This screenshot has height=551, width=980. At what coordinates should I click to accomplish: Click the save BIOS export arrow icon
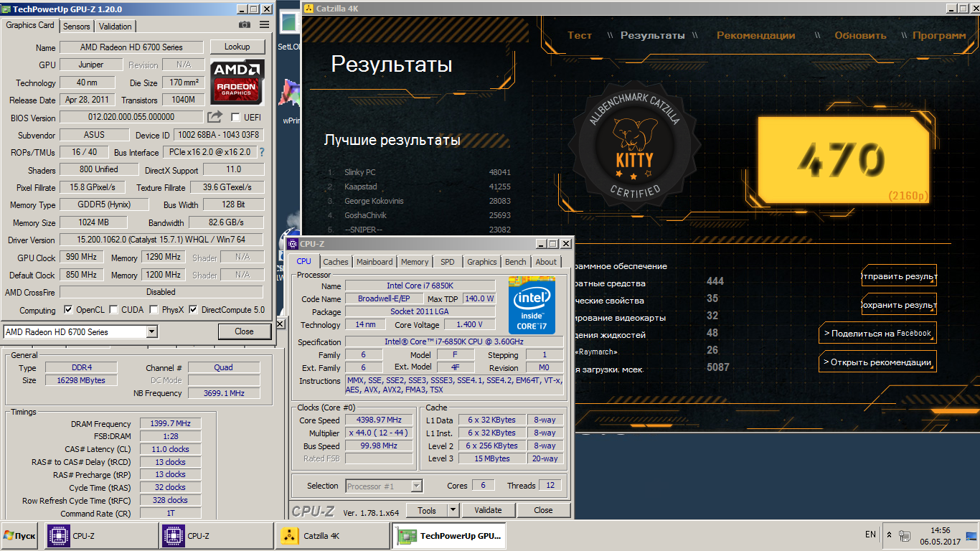point(215,117)
